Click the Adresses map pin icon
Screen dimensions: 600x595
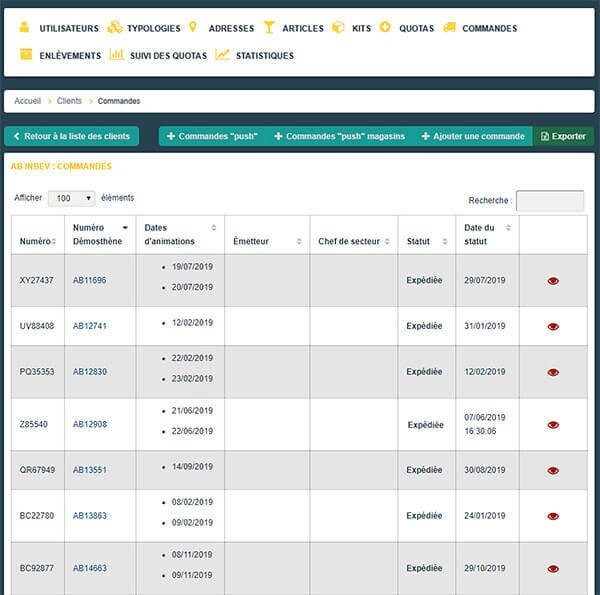(193, 27)
